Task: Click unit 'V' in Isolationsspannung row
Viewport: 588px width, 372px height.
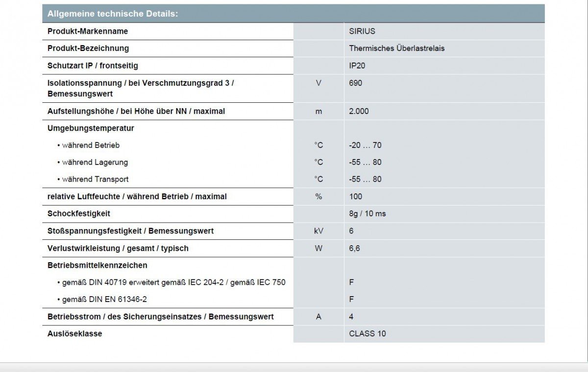Action: coord(318,83)
